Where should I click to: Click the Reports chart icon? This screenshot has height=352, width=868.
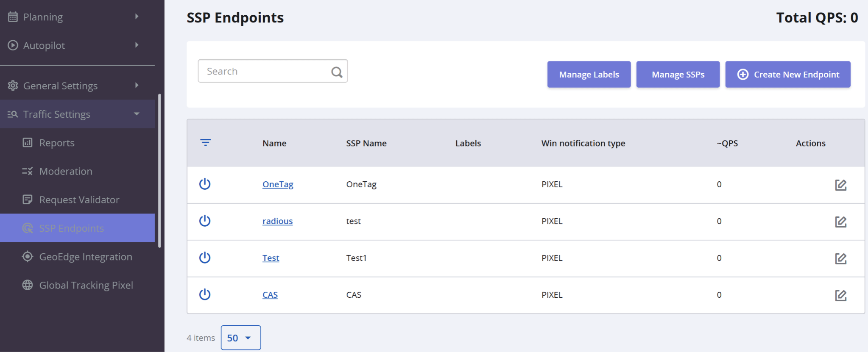(28, 143)
